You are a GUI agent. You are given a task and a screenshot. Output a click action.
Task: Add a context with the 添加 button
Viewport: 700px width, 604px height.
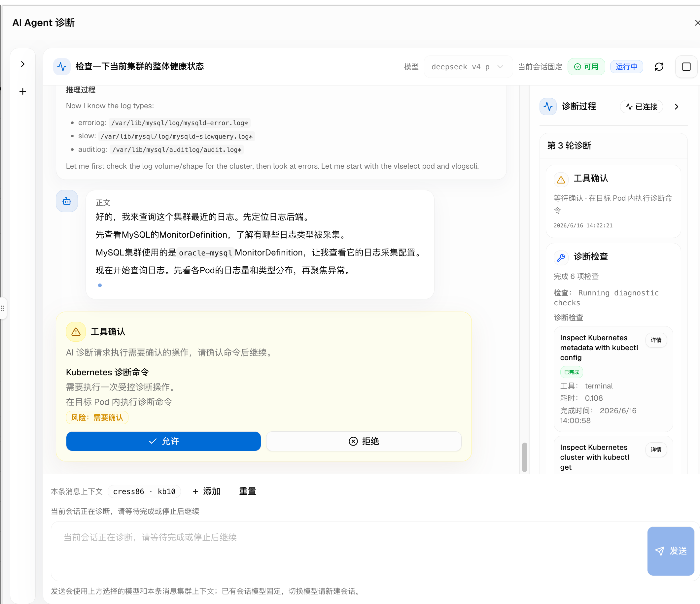coord(206,491)
